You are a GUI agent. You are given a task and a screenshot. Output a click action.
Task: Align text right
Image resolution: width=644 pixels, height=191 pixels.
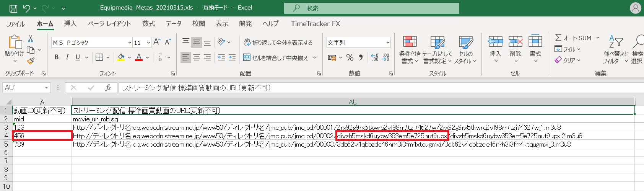[207, 57]
